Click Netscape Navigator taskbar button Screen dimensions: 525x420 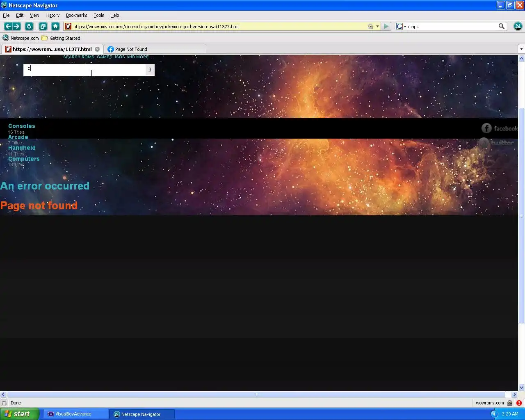click(142, 414)
